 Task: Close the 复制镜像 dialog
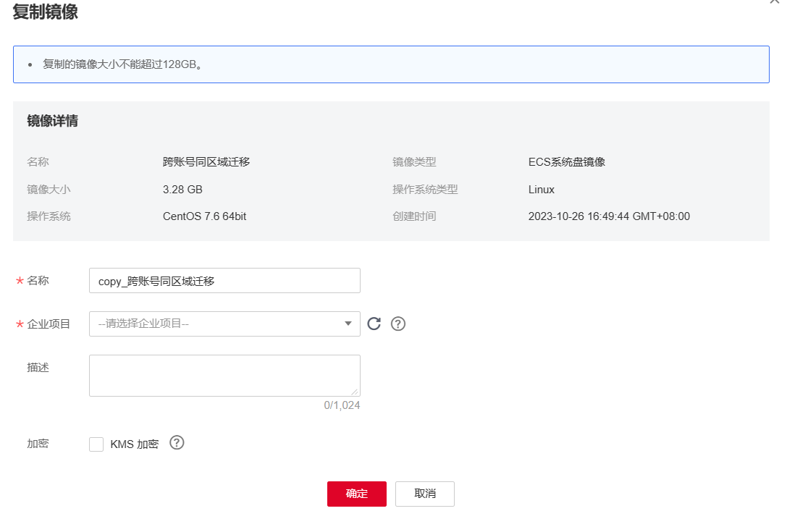(775, 1)
